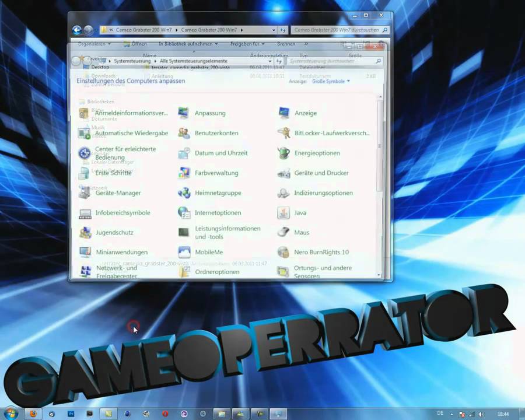Show hidden system tray icons

pyautogui.click(x=452, y=414)
